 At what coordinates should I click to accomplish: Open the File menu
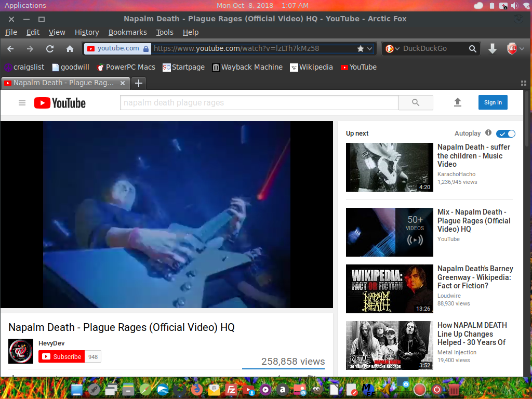click(x=11, y=32)
